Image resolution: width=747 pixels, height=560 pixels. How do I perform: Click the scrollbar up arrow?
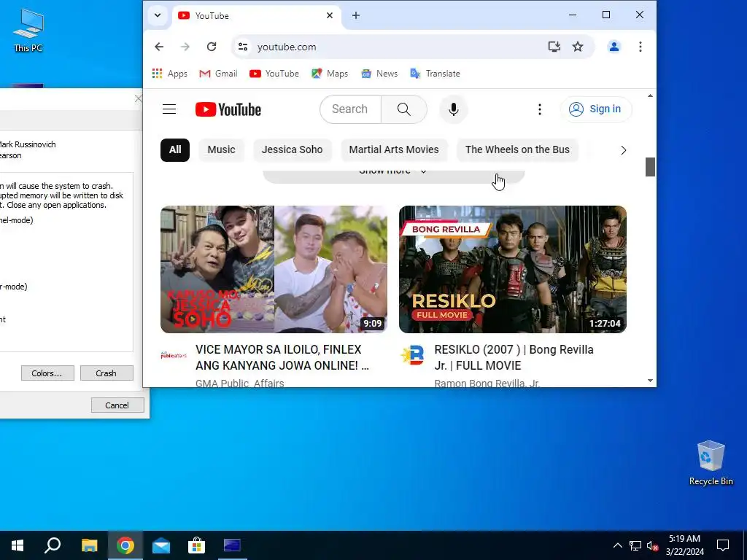click(650, 96)
